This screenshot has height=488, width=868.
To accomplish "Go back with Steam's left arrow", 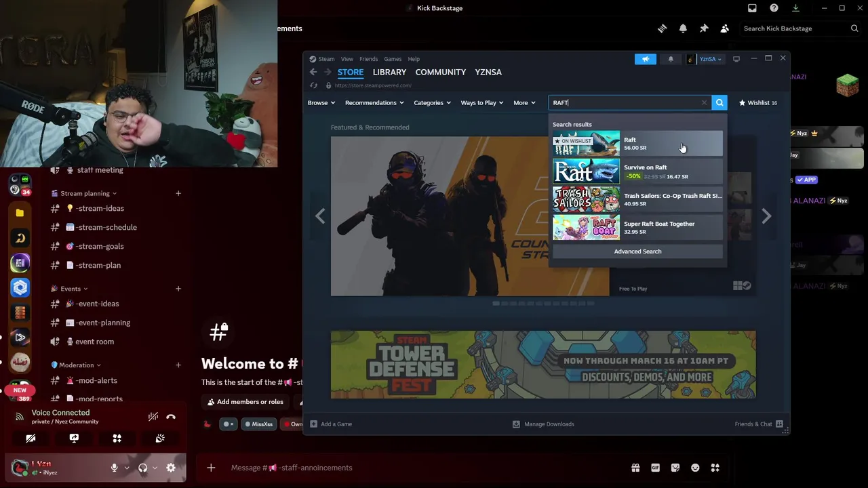I will tap(313, 72).
